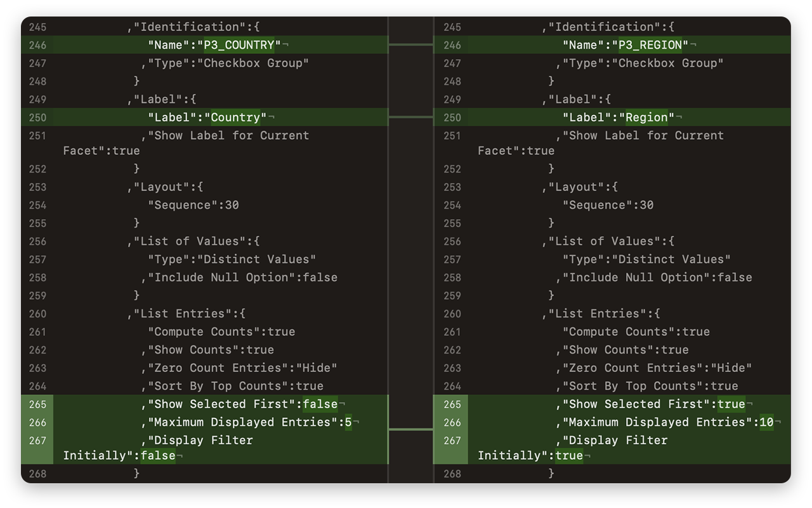Click line number 246 in the left gutter
This screenshot has height=508, width=812.
pyautogui.click(x=37, y=44)
